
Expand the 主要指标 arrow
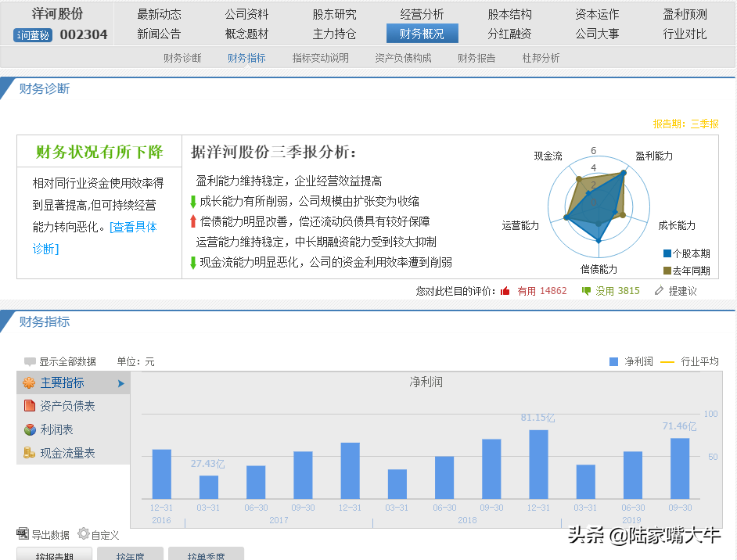120,383
